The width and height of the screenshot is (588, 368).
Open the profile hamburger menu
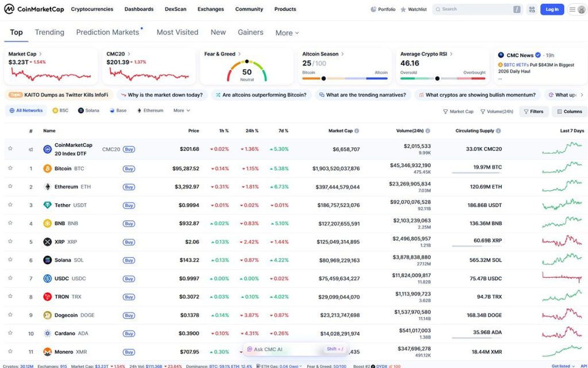(577, 9)
